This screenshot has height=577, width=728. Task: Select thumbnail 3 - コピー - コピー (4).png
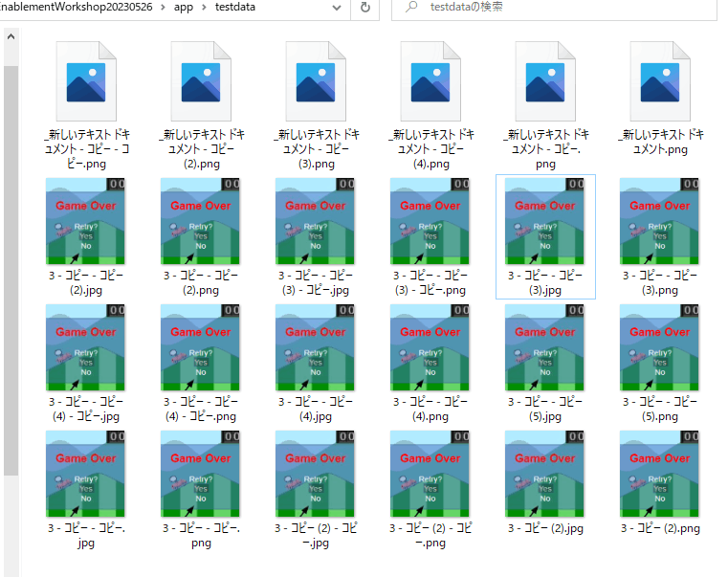click(x=430, y=347)
